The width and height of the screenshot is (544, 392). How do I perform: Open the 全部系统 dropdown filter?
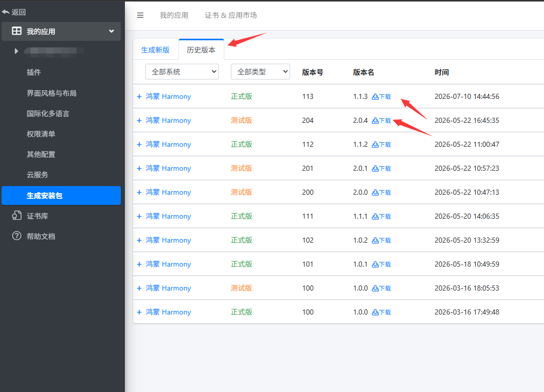pyautogui.click(x=182, y=72)
